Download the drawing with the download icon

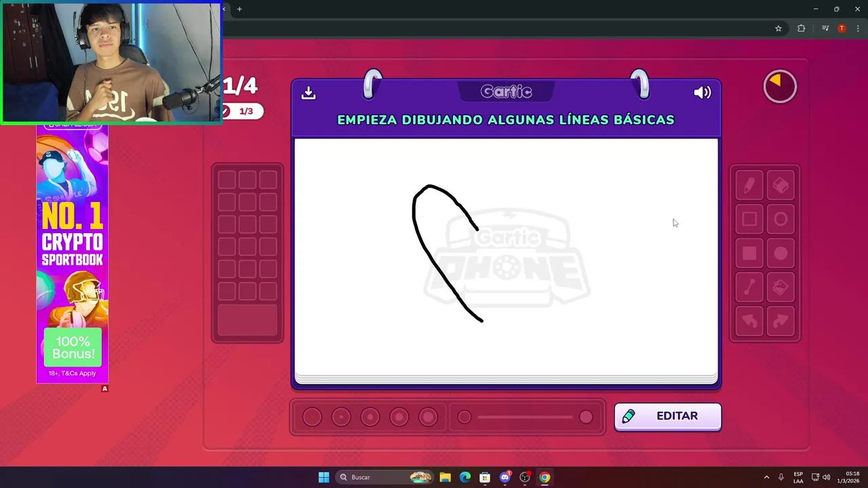point(309,92)
